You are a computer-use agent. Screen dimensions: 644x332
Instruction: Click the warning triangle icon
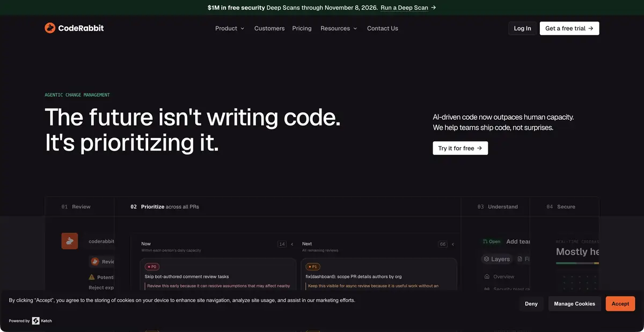(x=92, y=277)
